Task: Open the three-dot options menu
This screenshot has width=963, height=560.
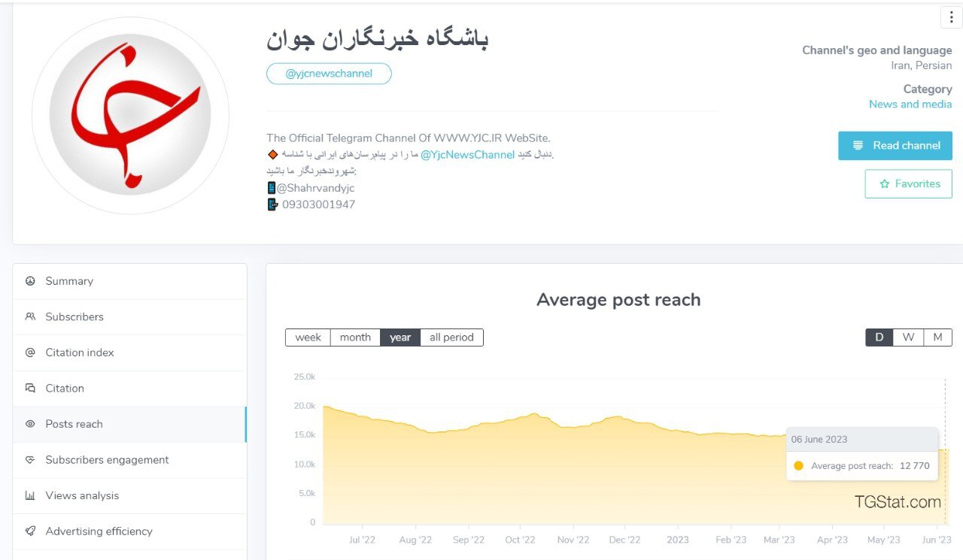Action: click(x=950, y=17)
